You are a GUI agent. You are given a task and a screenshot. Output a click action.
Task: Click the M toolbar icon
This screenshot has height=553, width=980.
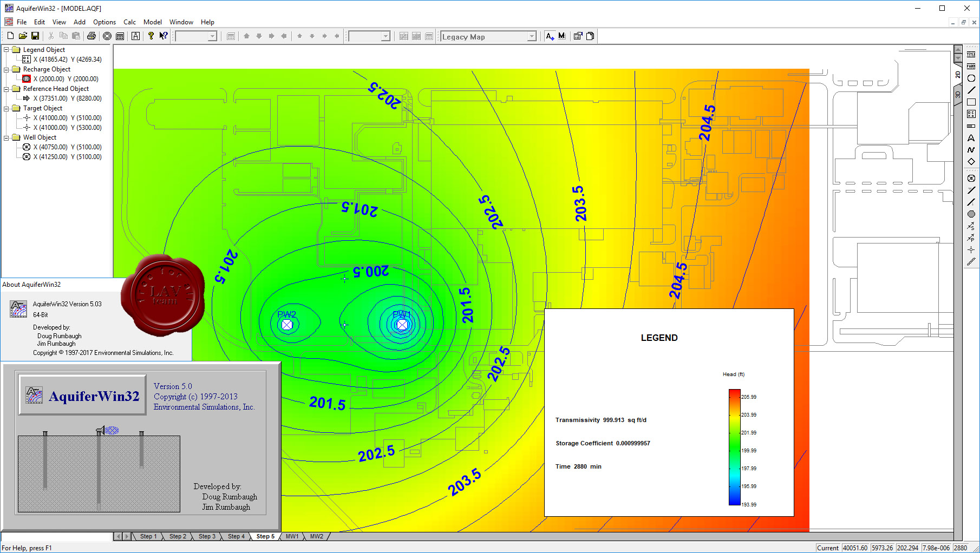(x=562, y=36)
